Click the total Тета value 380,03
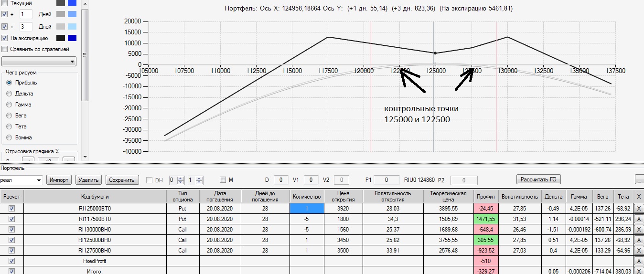The height and width of the screenshot is (274, 644). point(624,272)
